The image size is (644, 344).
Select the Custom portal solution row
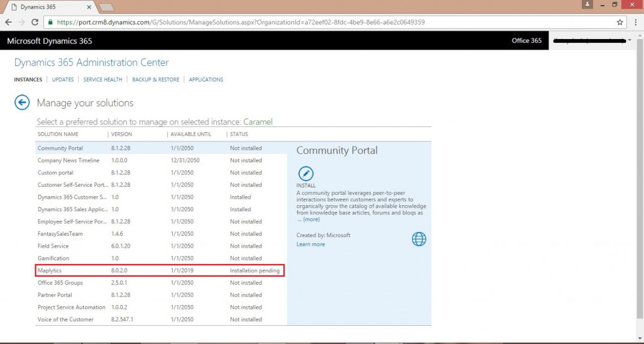pos(161,173)
